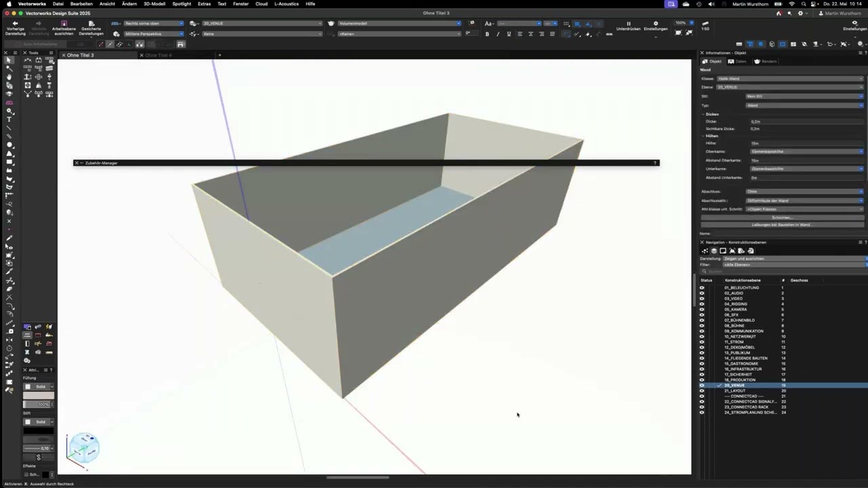The image size is (868, 488).
Task: Click the 1:50 scale ruler icon
Action: 705,23
